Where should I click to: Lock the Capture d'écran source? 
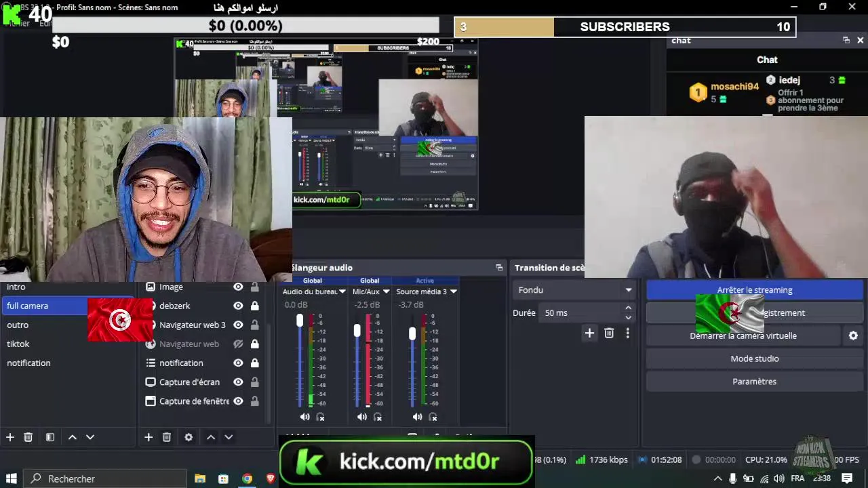tap(255, 382)
